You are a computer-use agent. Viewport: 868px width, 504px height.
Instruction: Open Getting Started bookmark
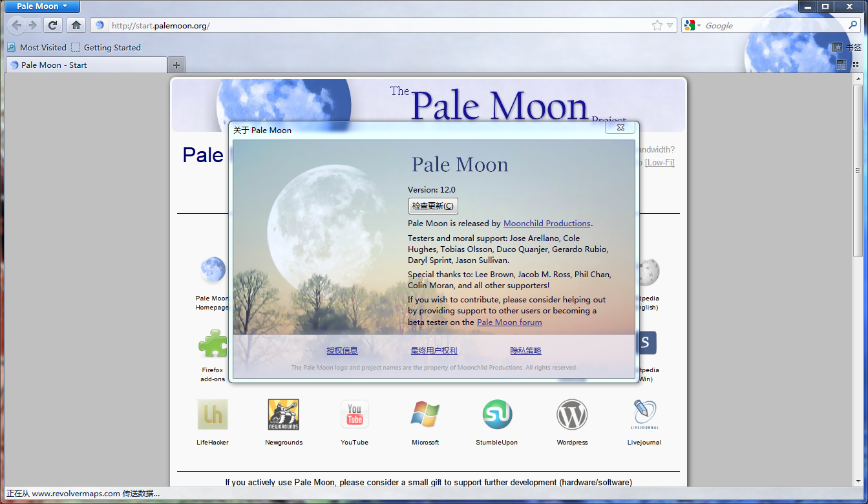[x=106, y=47]
